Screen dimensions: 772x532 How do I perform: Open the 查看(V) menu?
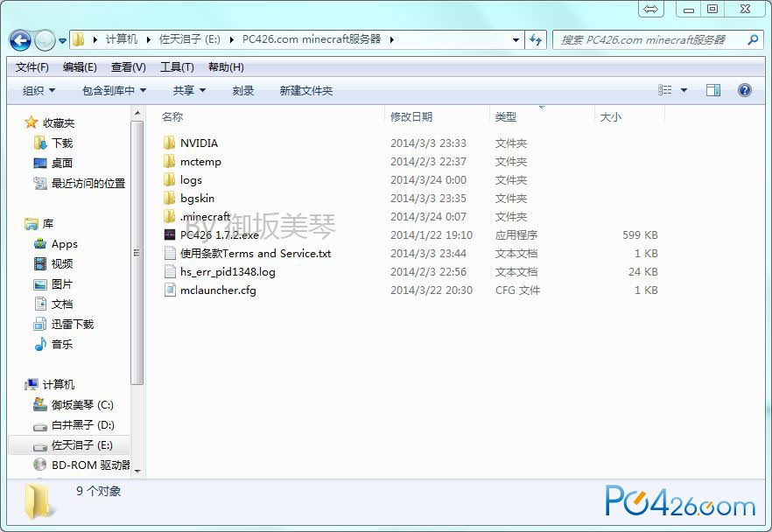tap(129, 66)
